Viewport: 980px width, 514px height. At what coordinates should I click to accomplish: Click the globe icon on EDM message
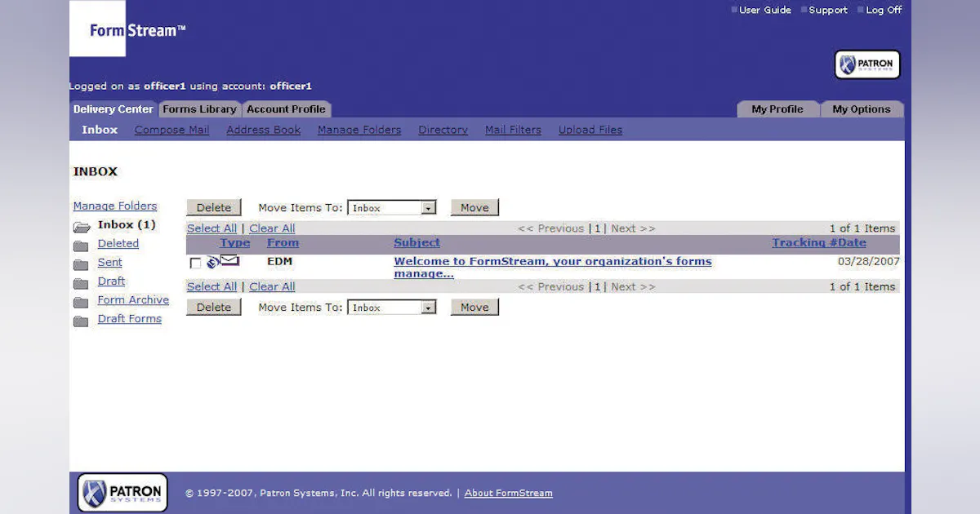click(212, 262)
